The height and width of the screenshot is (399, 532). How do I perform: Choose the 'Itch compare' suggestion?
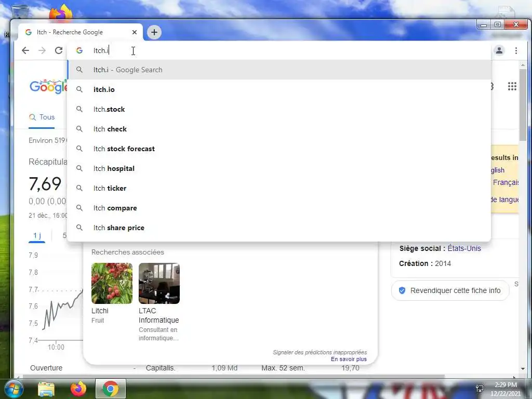click(x=279, y=208)
